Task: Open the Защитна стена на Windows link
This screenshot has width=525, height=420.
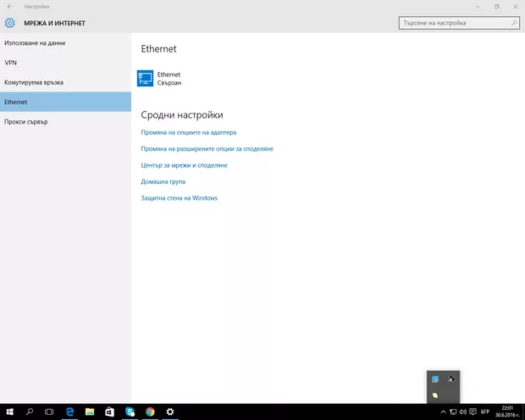Action: click(179, 198)
